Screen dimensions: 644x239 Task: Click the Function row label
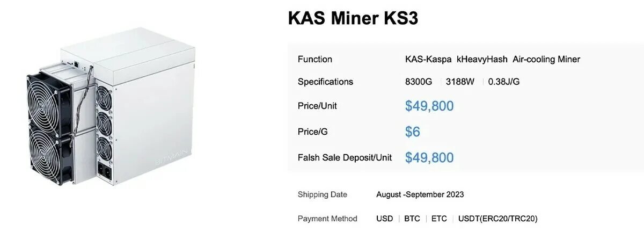(x=315, y=59)
